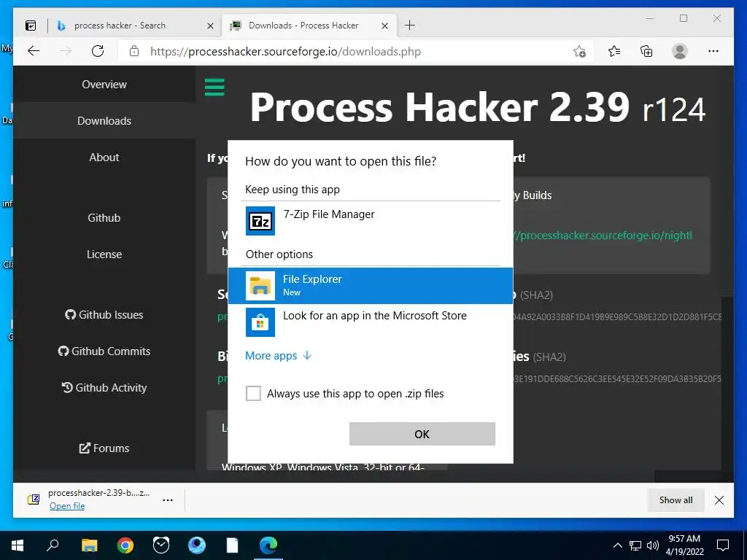Screen dimensions: 747x560
Task: Choose the File Explorer folder icon
Action: click(x=260, y=286)
